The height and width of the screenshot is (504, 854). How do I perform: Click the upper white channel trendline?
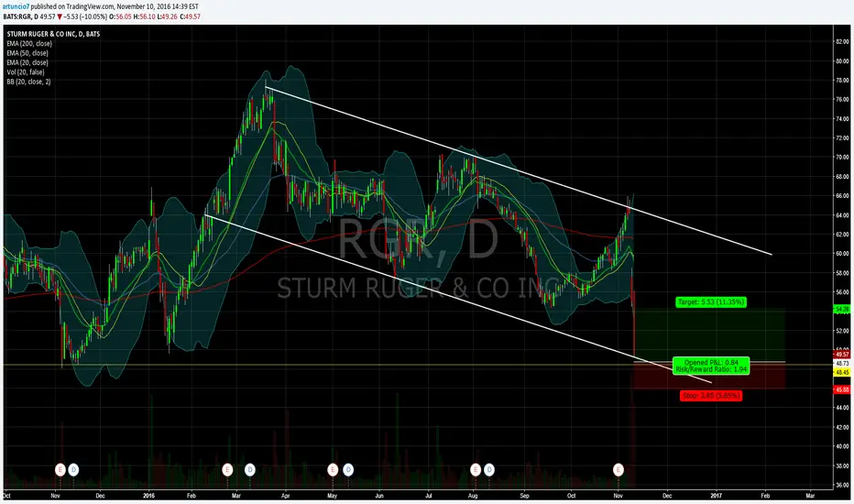tap(518, 170)
